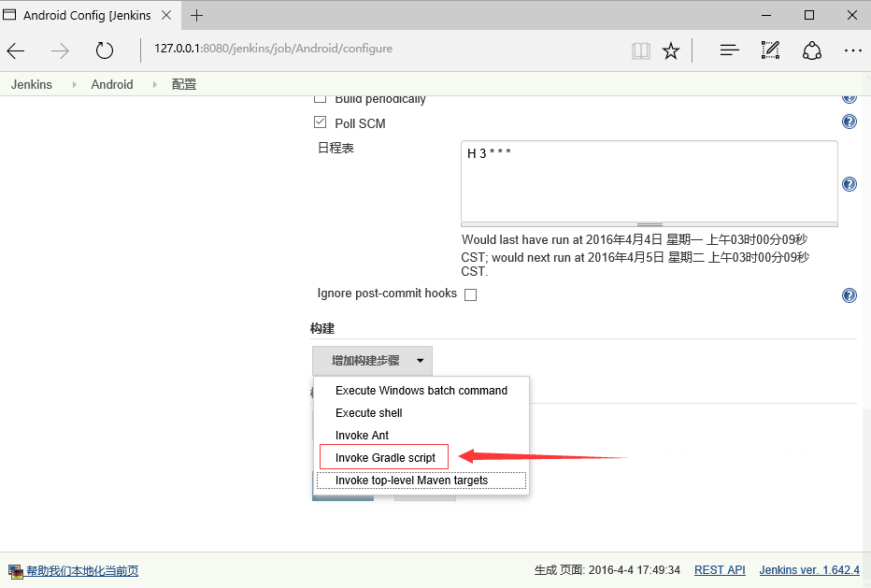
Task: Click the browser forward arrow
Action: [x=60, y=50]
